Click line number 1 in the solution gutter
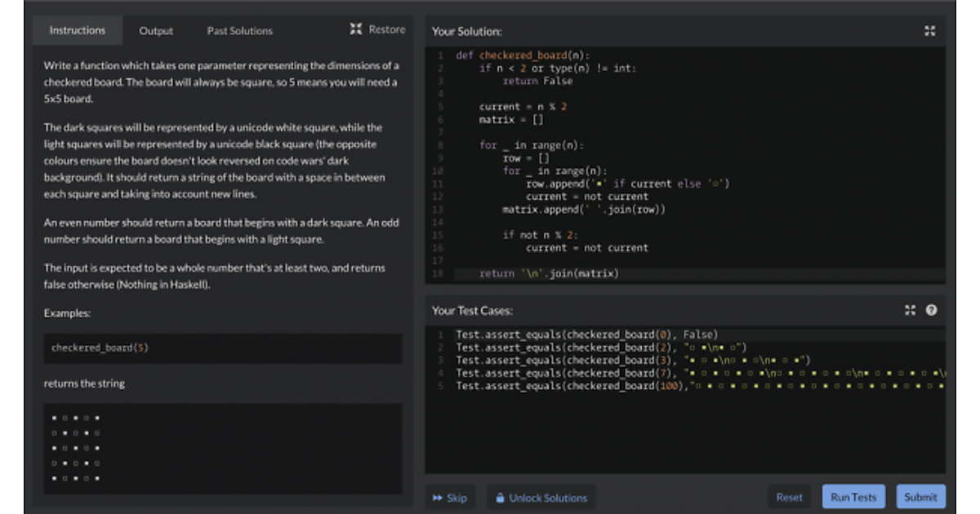Image resolution: width=980 pixels, height=514 pixels. 439,55
